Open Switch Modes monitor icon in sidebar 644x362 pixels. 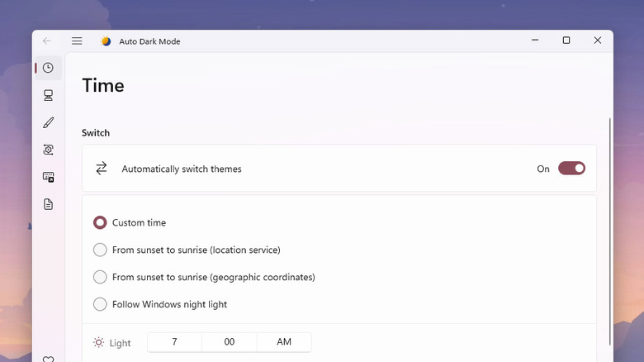(x=48, y=95)
